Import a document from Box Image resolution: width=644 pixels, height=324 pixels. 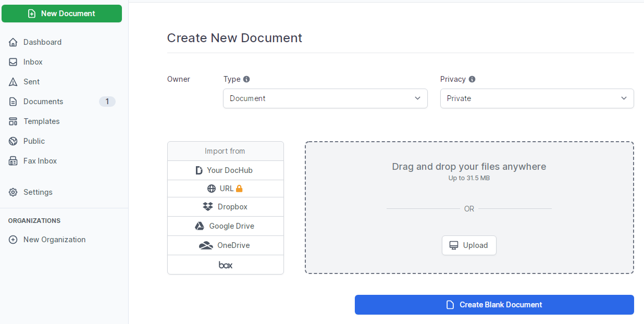point(225,265)
